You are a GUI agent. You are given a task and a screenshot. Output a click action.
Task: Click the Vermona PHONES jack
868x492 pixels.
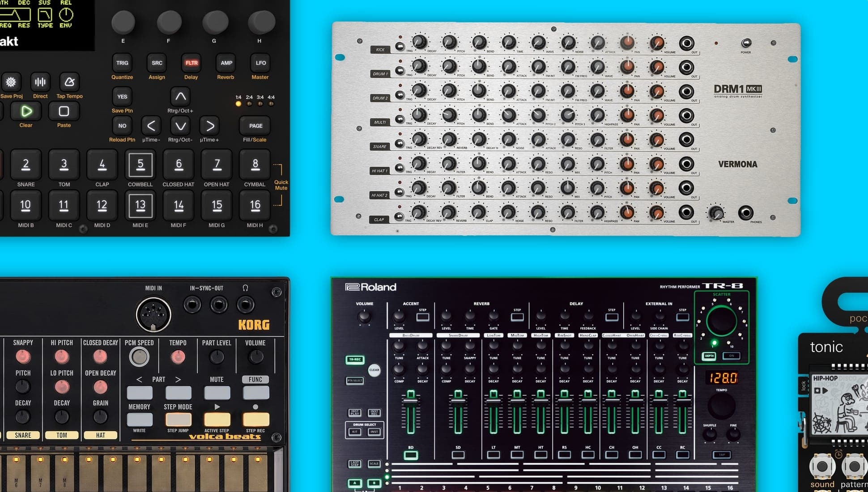point(745,212)
